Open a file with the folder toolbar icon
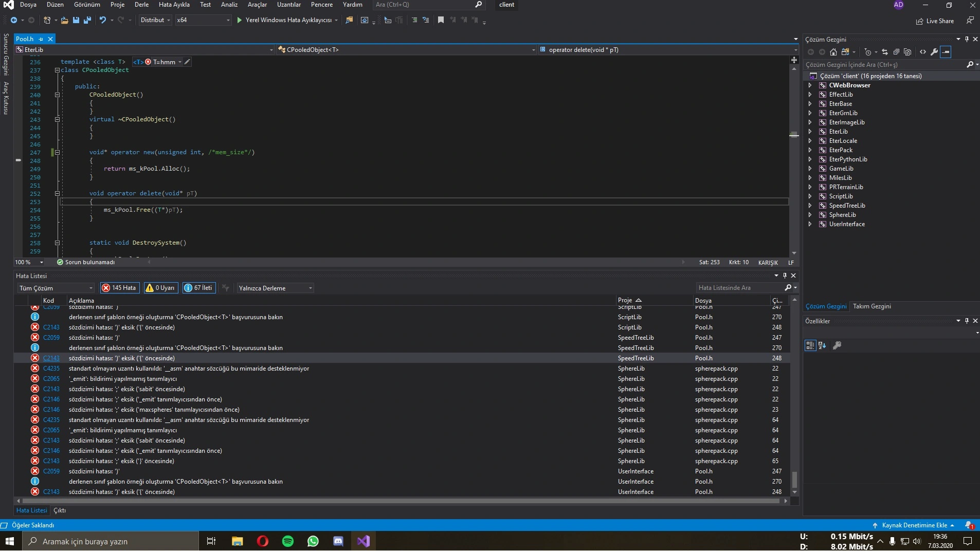Image resolution: width=980 pixels, height=551 pixels. pos(64,20)
